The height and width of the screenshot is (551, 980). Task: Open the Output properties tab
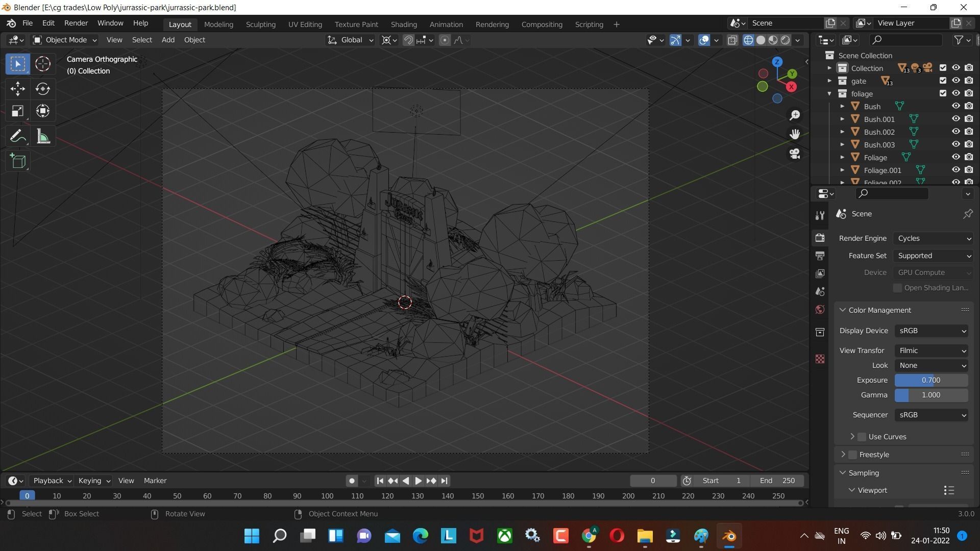tap(820, 256)
